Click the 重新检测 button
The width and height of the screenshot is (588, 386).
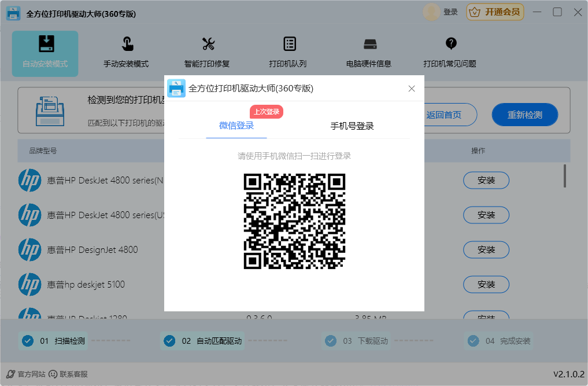pos(524,115)
